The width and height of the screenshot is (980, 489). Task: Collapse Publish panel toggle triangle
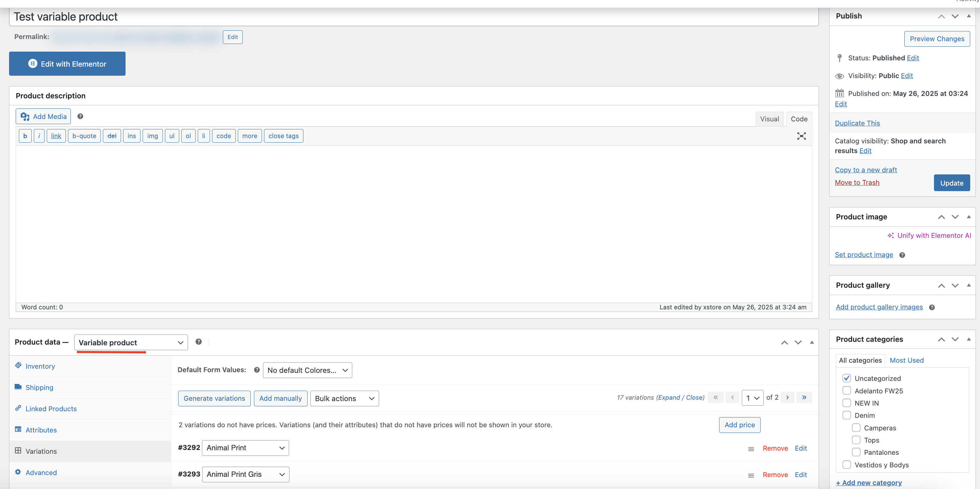[968, 16]
